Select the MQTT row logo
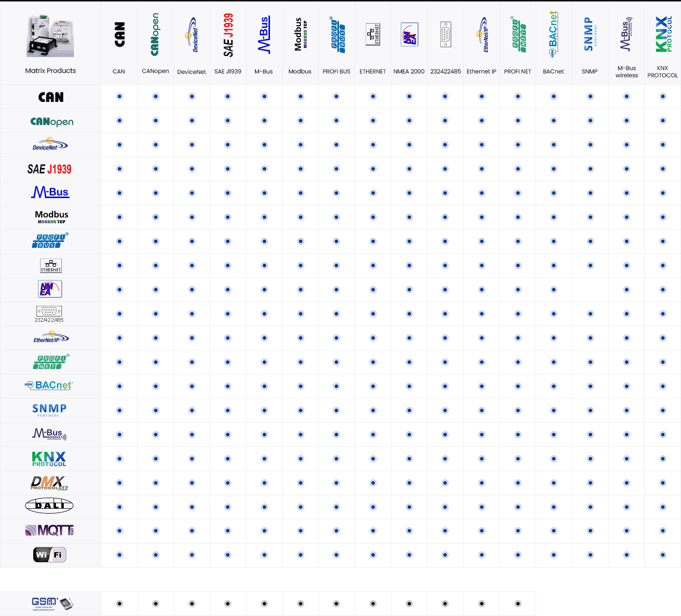Viewport: 681px width, 616px height. tap(50, 530)
